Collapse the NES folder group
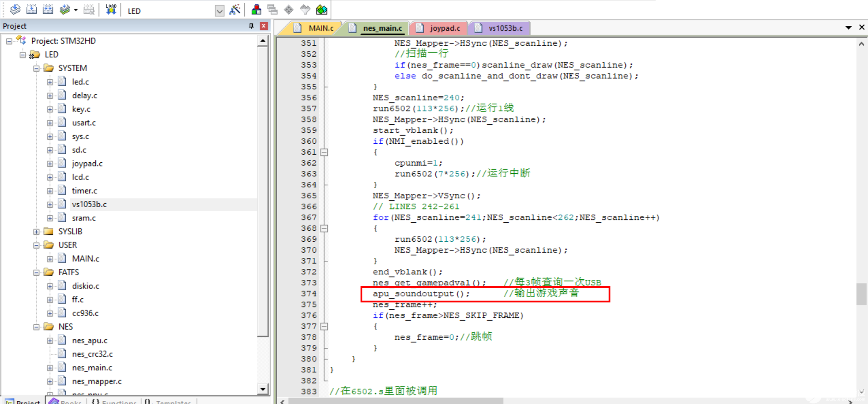This screenshot has height=404, width=868. 36,327
